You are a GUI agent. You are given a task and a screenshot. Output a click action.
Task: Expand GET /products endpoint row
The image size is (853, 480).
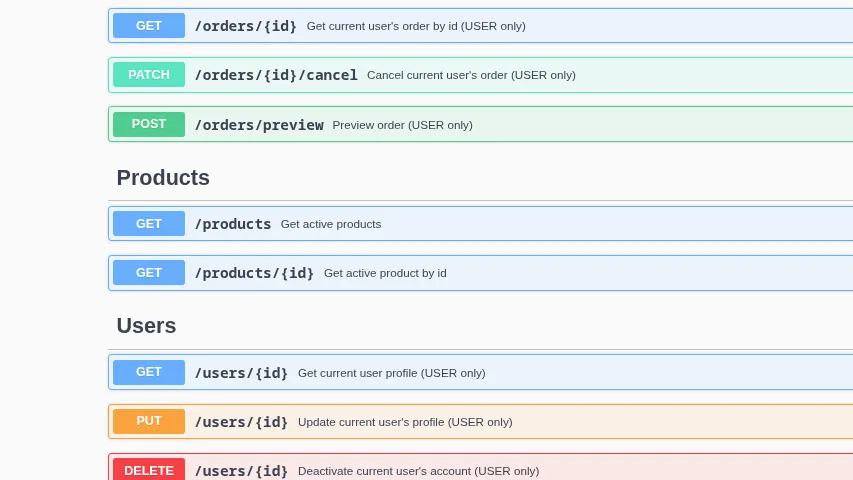[480, 224]
